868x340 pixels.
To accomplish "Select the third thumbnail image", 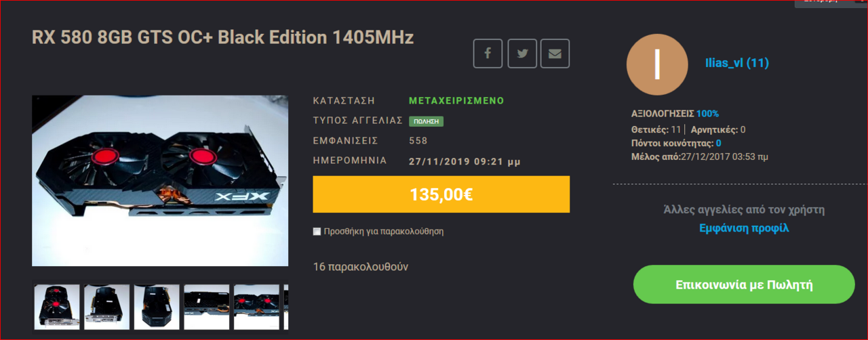I will 157,307.
